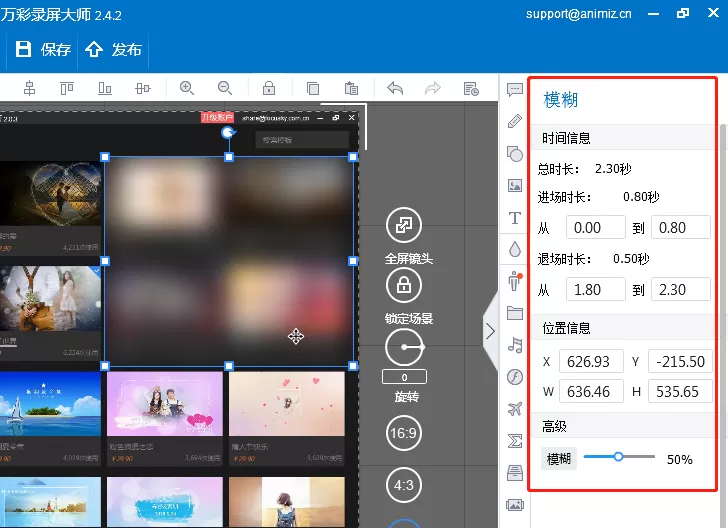Click the Publish (发布) button
728x528 pixels.
(113, 49)
